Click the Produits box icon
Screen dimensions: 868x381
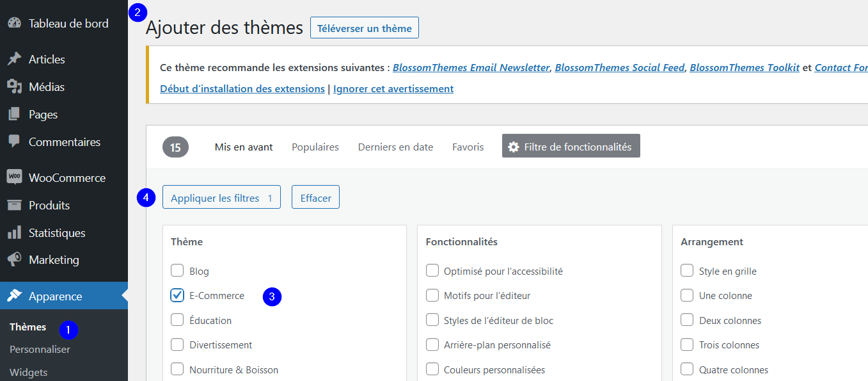click(14, 205)
